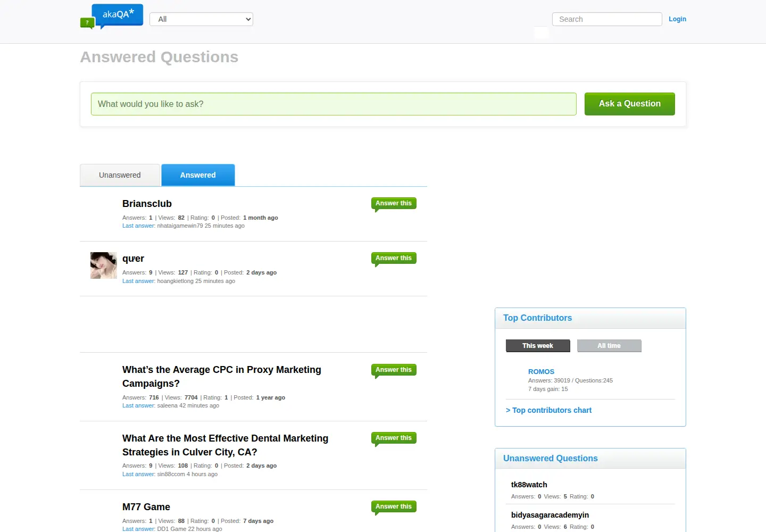Open Last answer link under quer

click(x=138, y=281)
